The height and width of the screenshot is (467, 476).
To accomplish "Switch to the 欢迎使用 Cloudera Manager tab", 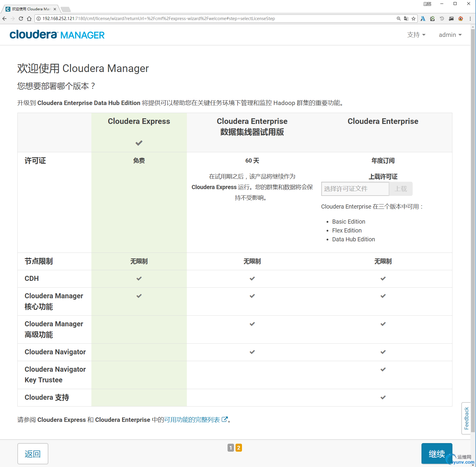I will pyautogui.click(x=31, y=9).
